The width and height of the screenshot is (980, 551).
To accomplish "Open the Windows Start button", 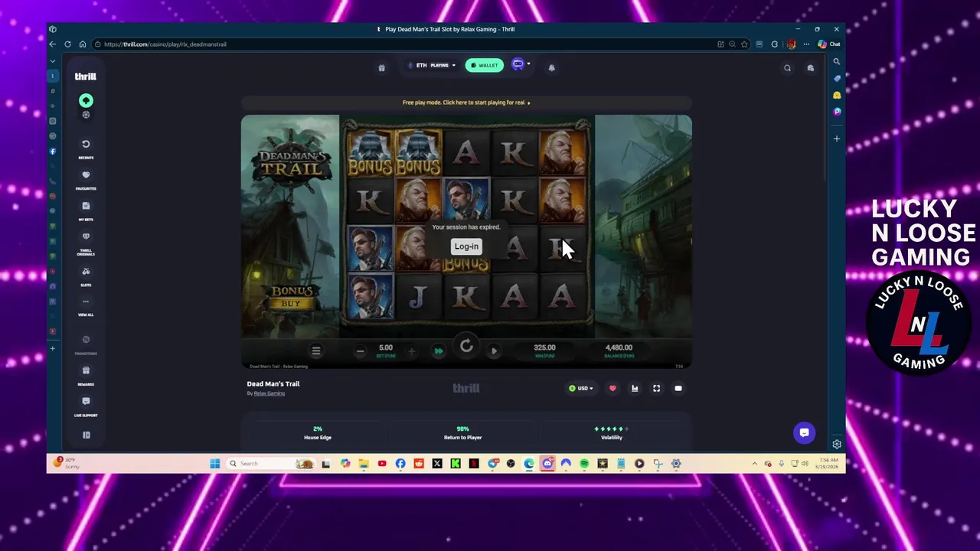I will [215, 463].
